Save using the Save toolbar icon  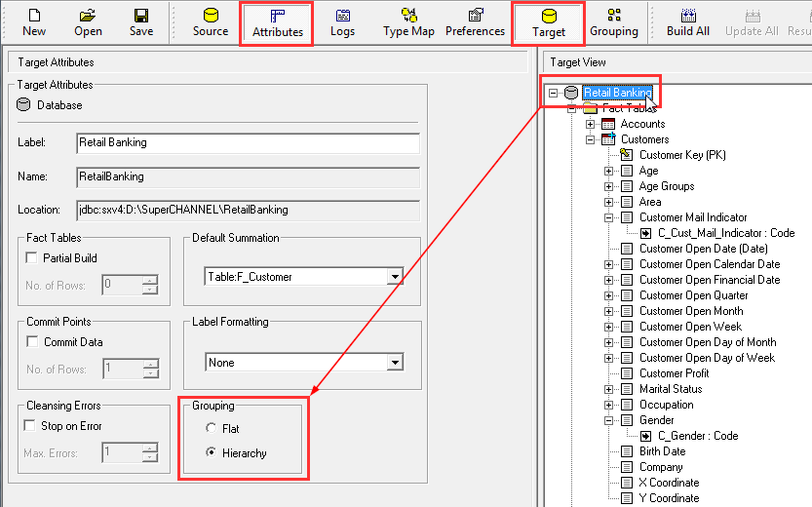click(141, 22)
